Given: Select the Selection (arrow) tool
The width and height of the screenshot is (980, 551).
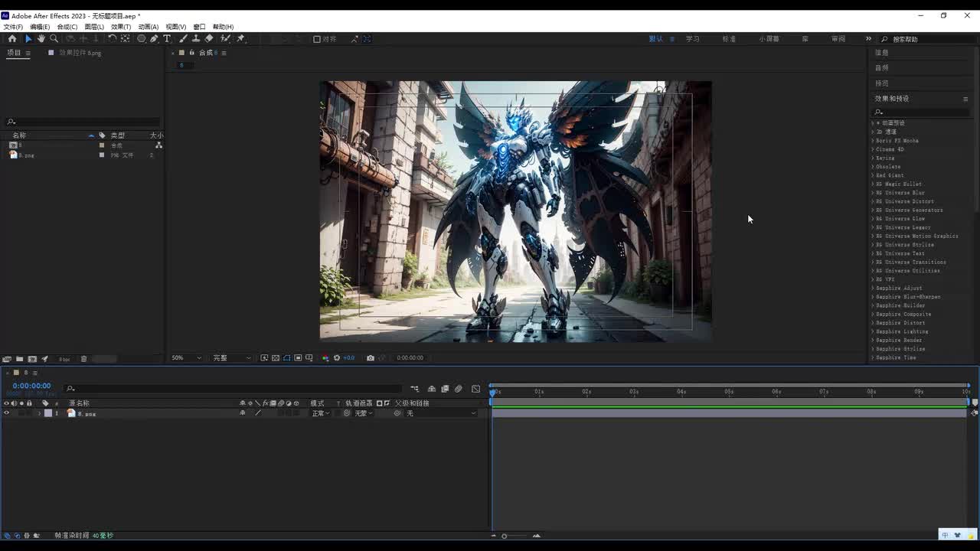Looking at the screenshot, I should tap(28, 38).
